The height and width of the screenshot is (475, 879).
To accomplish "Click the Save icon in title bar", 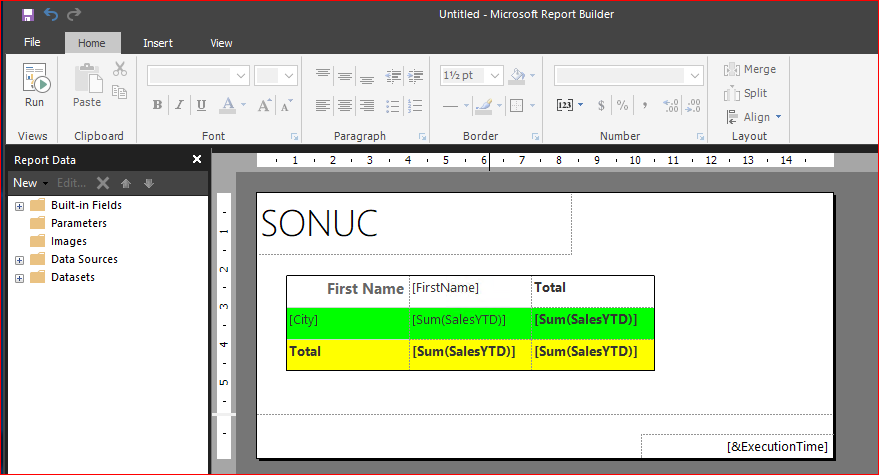I will click(x=27, y=14).
